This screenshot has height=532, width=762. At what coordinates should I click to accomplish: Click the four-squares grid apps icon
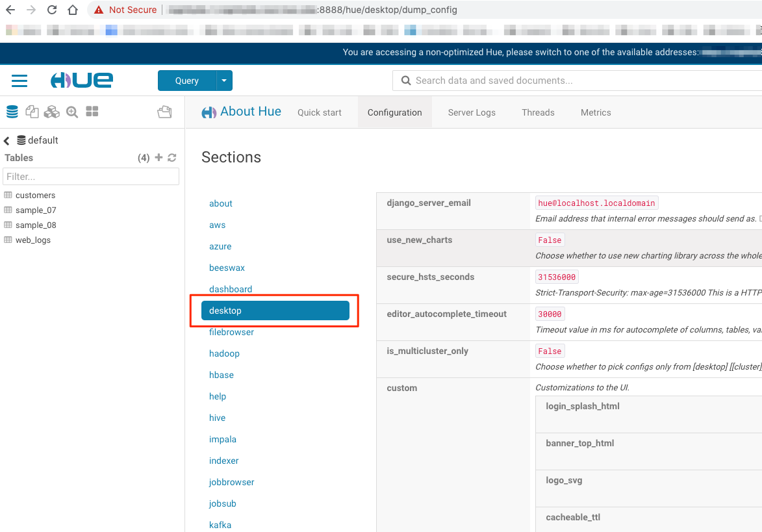(92, 112)
